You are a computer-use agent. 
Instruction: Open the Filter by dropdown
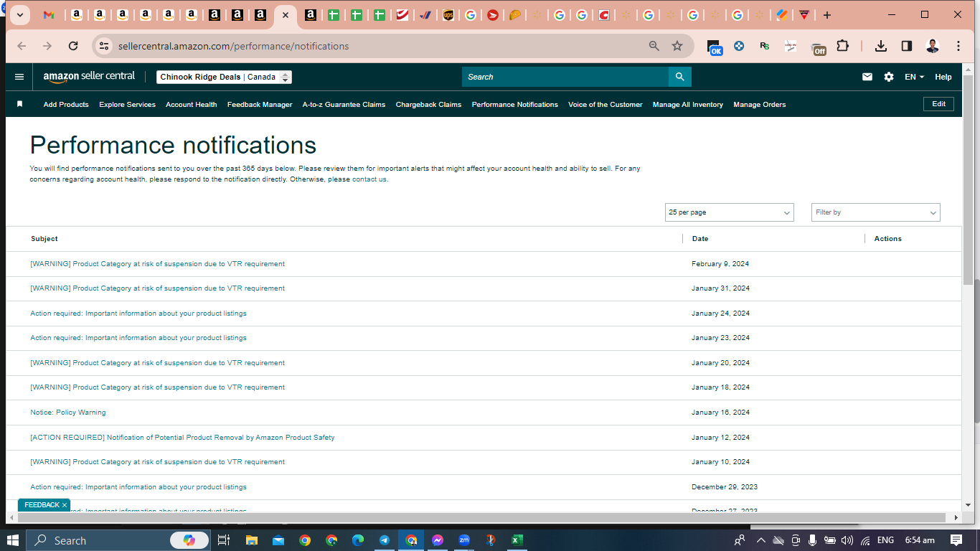(x=876, y=212)
